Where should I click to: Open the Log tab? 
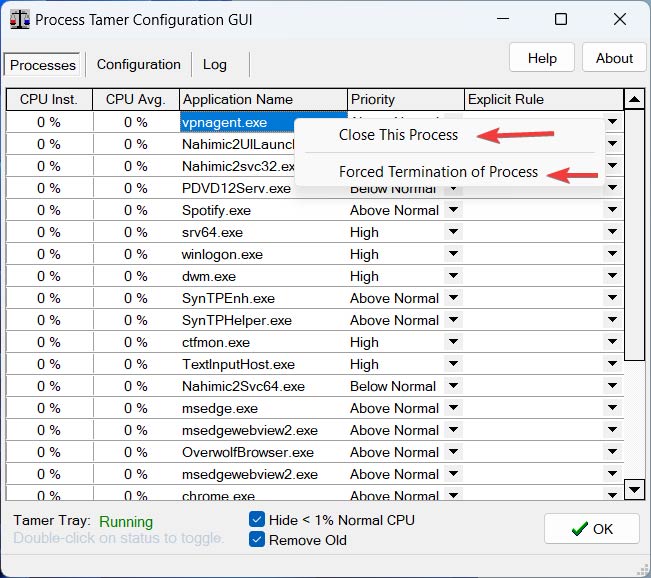(215, 64)
